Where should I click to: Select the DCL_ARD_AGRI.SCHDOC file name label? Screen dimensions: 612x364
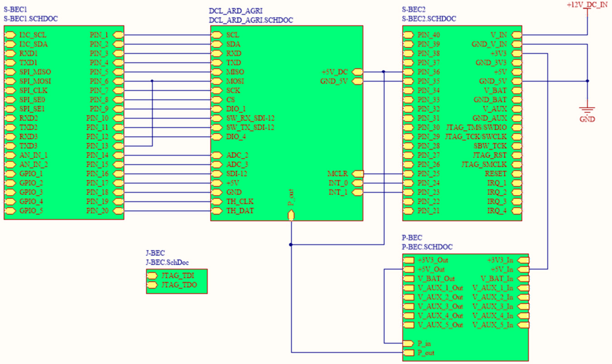[251, 20]
